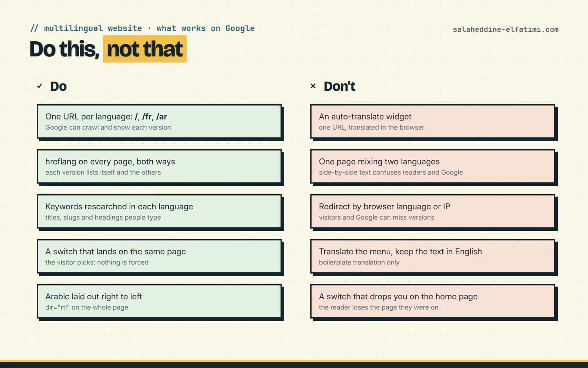Screen dimensions: 588x368
Task: Click the 'Do' column heading
Action: point(58,86)
